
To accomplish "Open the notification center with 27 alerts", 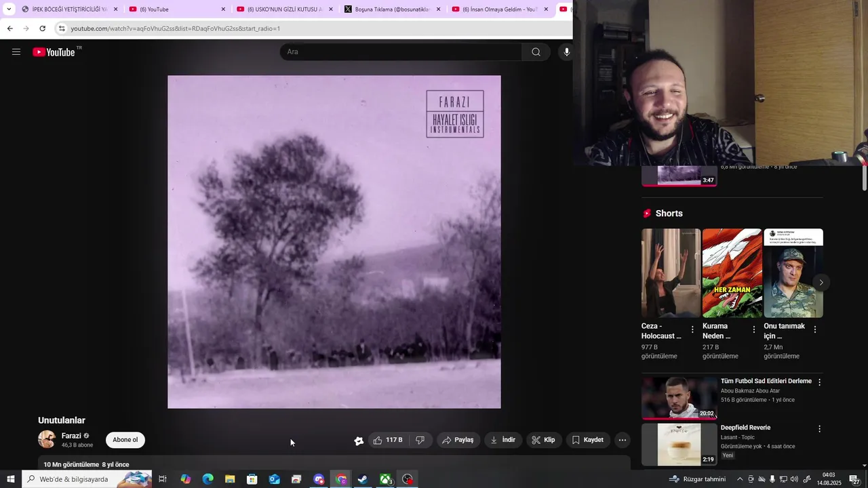I will [x=855, y=479].
